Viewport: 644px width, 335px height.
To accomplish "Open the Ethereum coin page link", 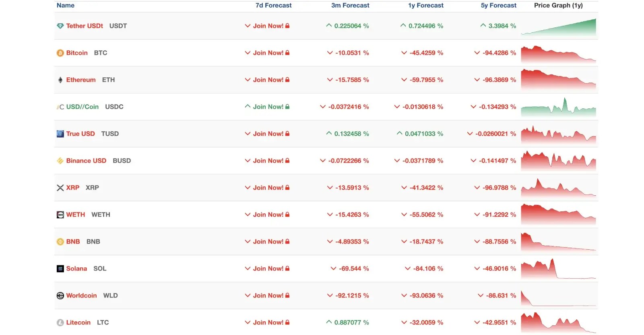I will 81,80.
